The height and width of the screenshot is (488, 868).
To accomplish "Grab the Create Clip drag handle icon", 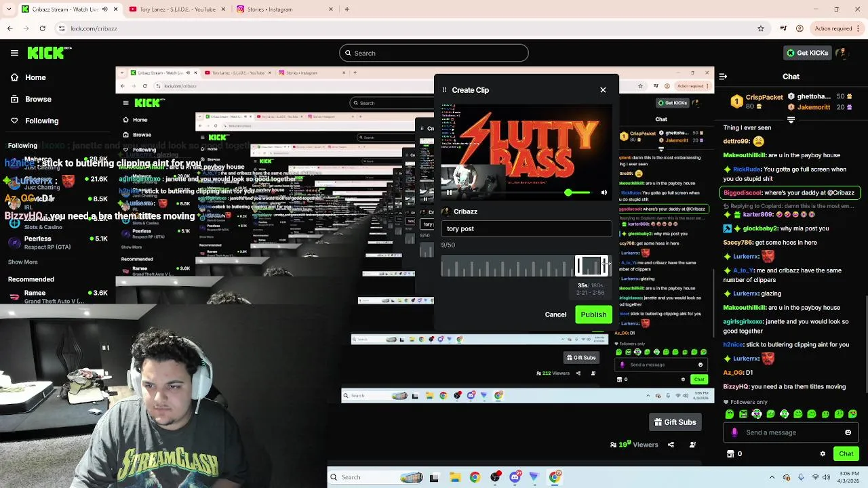I will tap(444, 89).
